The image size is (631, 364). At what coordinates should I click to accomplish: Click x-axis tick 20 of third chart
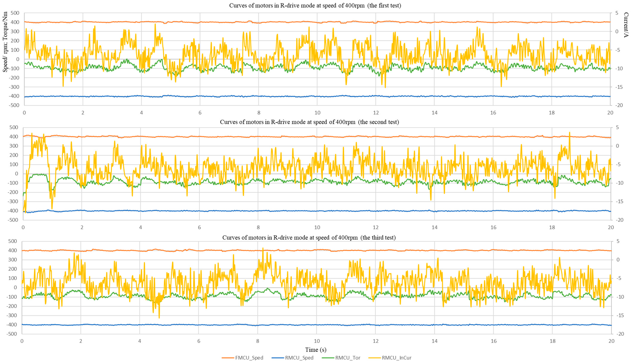(x=611, y=341)
